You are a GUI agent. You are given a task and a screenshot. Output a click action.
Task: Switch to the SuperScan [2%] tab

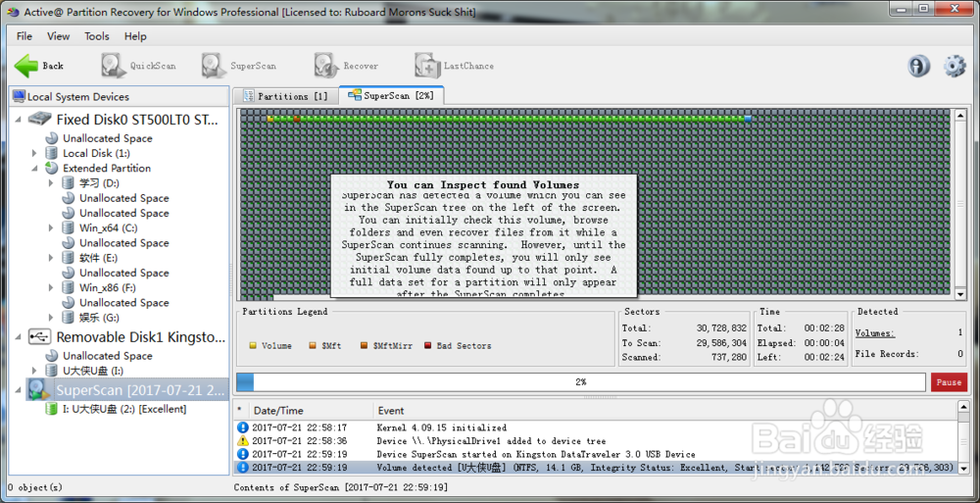click(391, 96)
